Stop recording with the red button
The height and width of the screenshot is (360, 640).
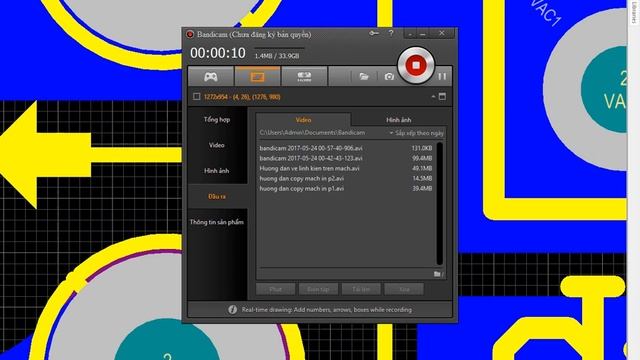point(416,65)
